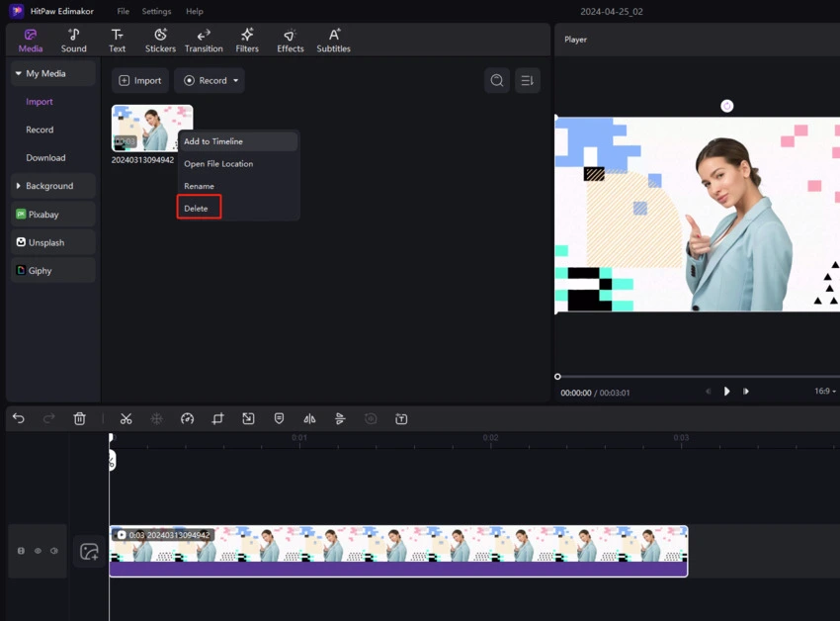Mute the track with the speaker icon

(x=54, y=551)
